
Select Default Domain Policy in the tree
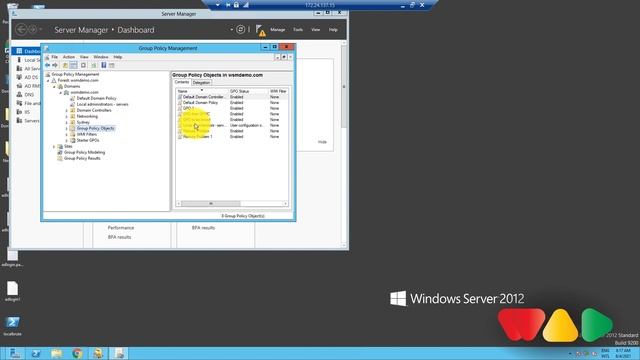96,98
